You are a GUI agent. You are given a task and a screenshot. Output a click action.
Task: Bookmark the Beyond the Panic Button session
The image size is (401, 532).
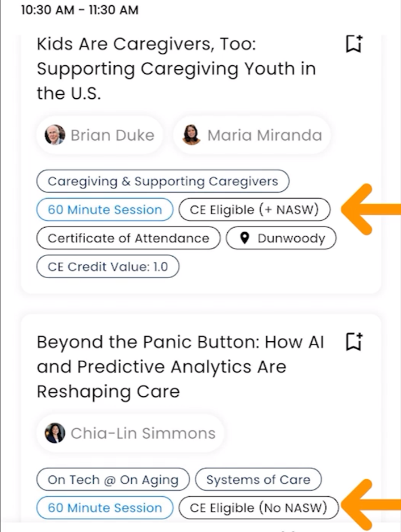click(354, 342)
